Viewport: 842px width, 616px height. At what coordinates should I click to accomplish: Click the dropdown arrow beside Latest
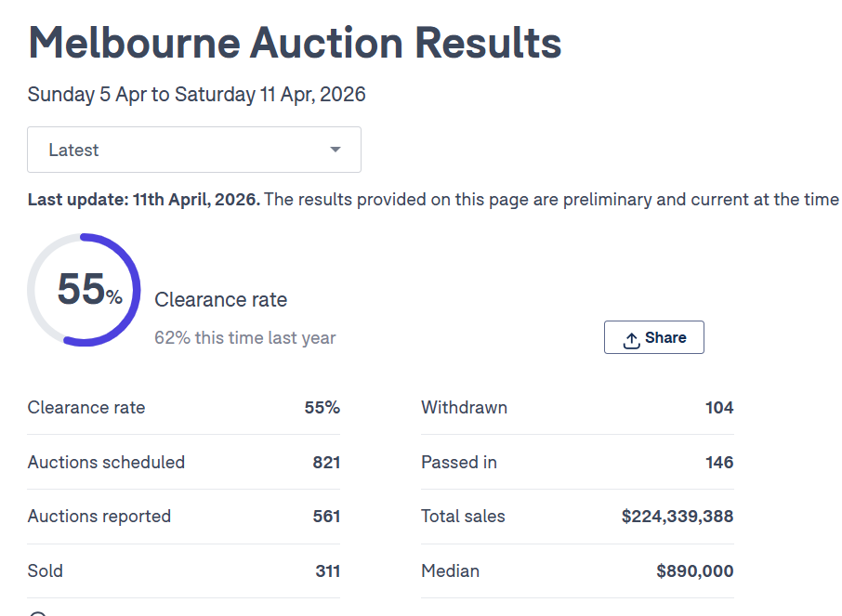(x=335, y=150)
